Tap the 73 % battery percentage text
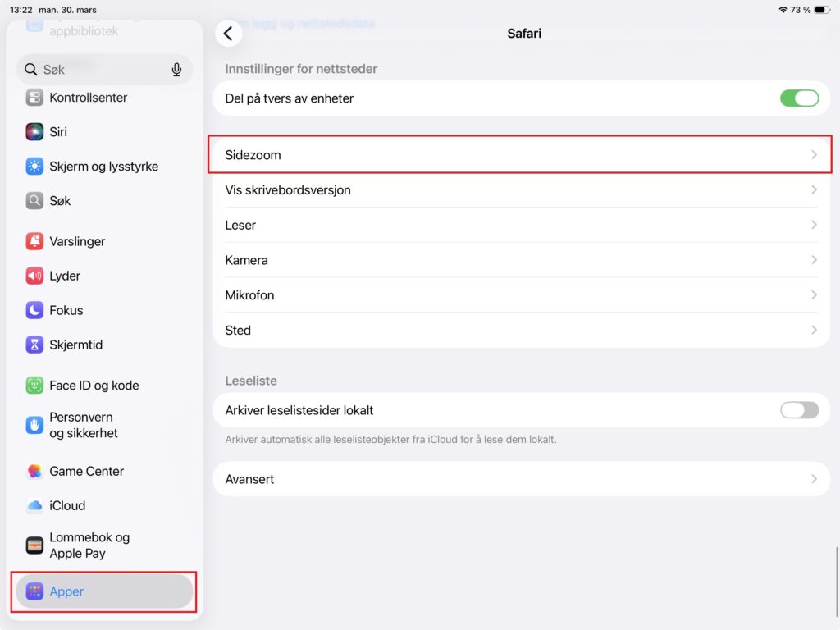 point(801,10)
